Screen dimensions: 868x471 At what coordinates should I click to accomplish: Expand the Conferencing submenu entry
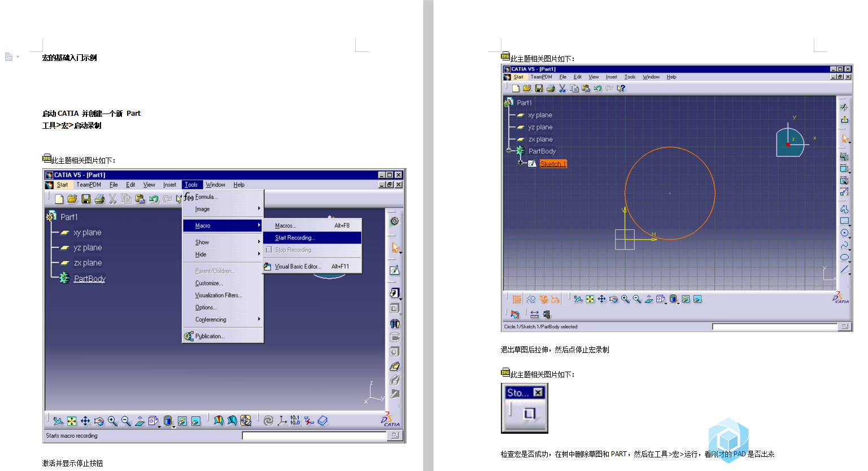[x=224, y=320]
